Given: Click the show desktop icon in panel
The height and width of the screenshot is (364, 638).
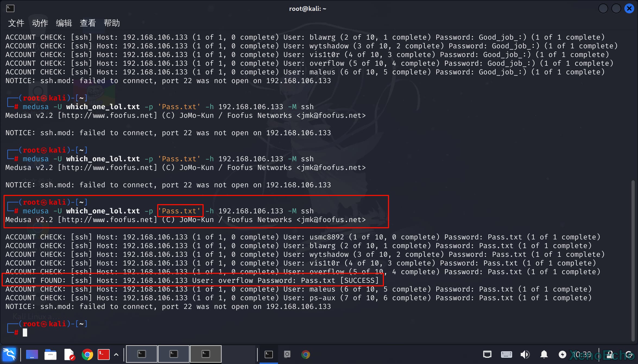Looking at the screenshot, I should click(x=32, y=354).
